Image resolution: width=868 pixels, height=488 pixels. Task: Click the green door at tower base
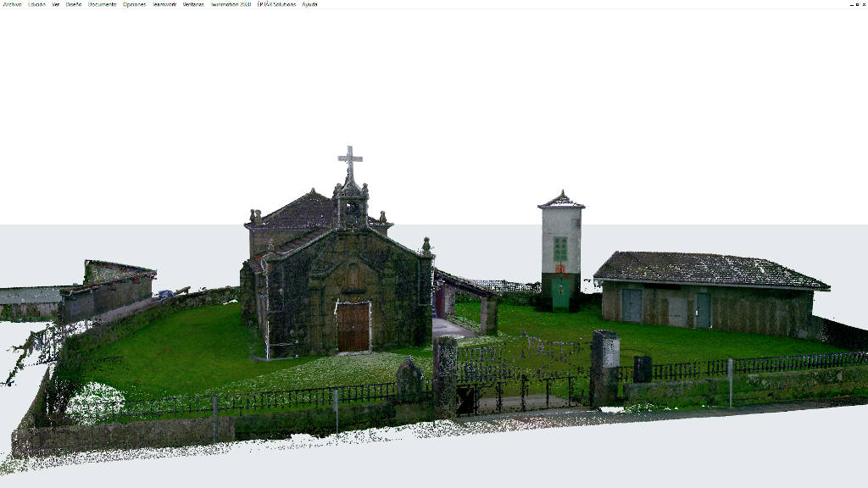pos(560,292)
